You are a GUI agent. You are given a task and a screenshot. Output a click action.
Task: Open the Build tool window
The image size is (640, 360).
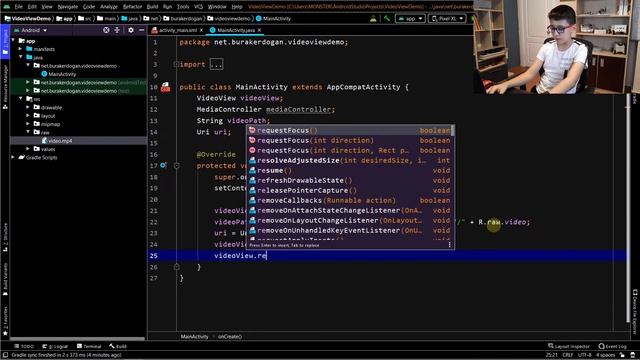[x=118, y=346]
